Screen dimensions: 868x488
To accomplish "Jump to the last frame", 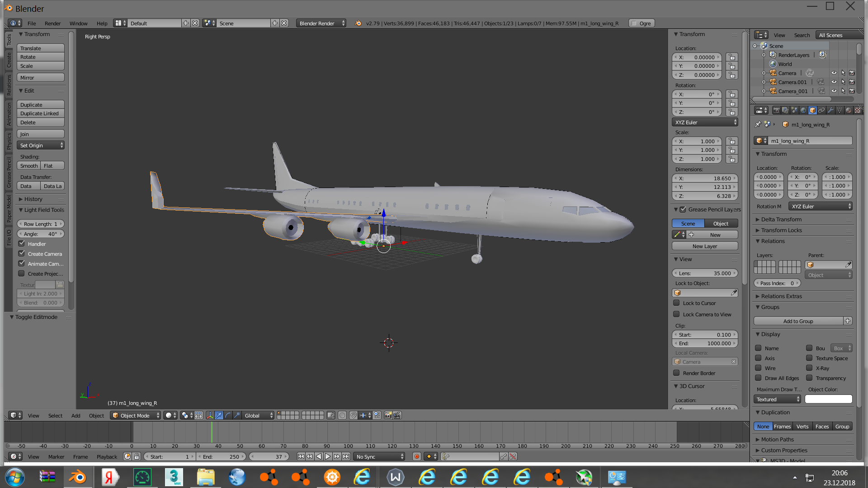I will click(x=346, y=457).
